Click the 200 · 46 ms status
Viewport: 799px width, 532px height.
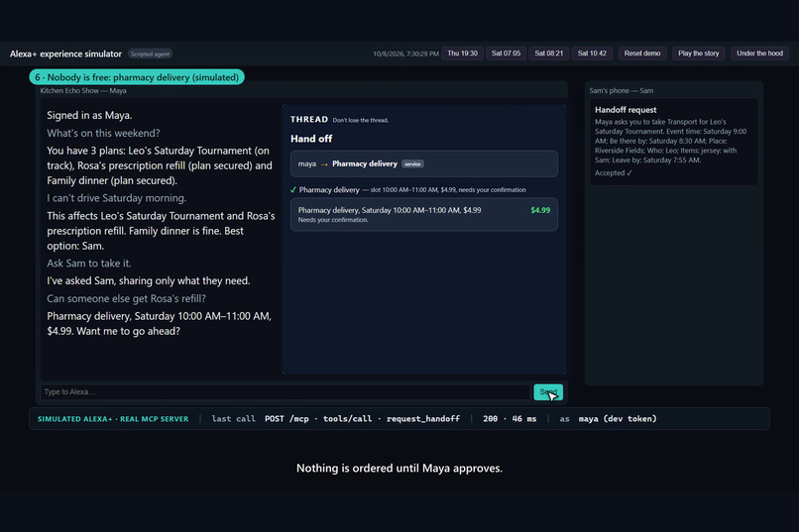coord(510,419)
